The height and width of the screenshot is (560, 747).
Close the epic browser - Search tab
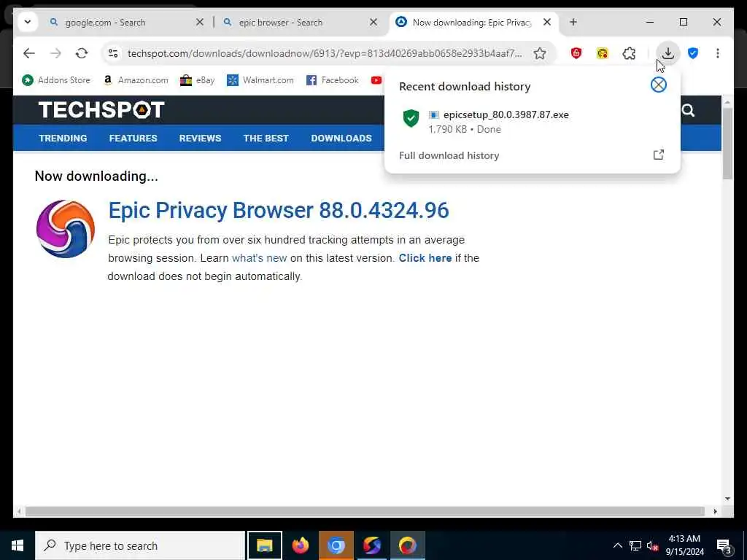(373, 23)
